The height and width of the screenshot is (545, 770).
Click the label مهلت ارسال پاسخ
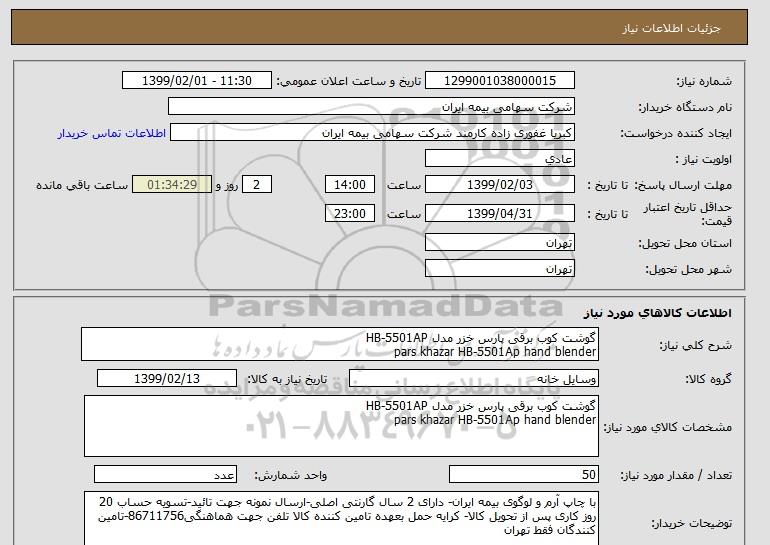[683, 185]
